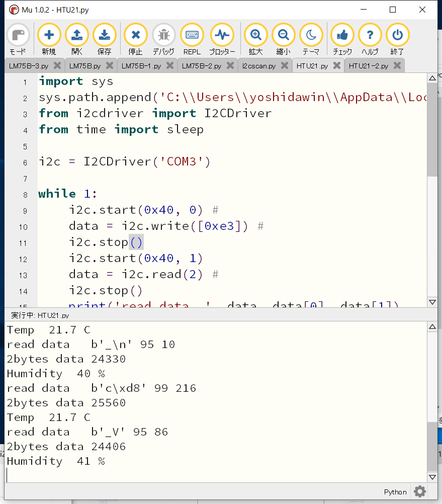The width and height of the screenshot is (442, 504).
Task: Click the '実行中: HTU21.py' runner title
Action: [40, 315]
